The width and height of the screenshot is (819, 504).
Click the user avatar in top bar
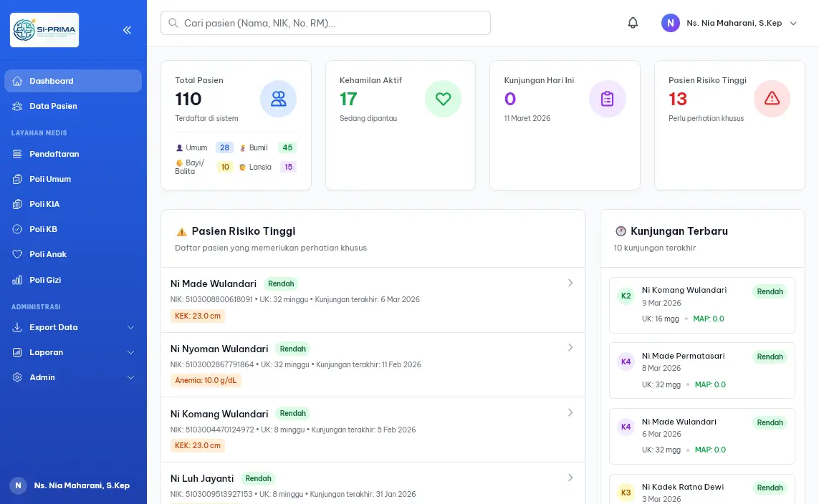pyautogui.click(x=670, y=23)
